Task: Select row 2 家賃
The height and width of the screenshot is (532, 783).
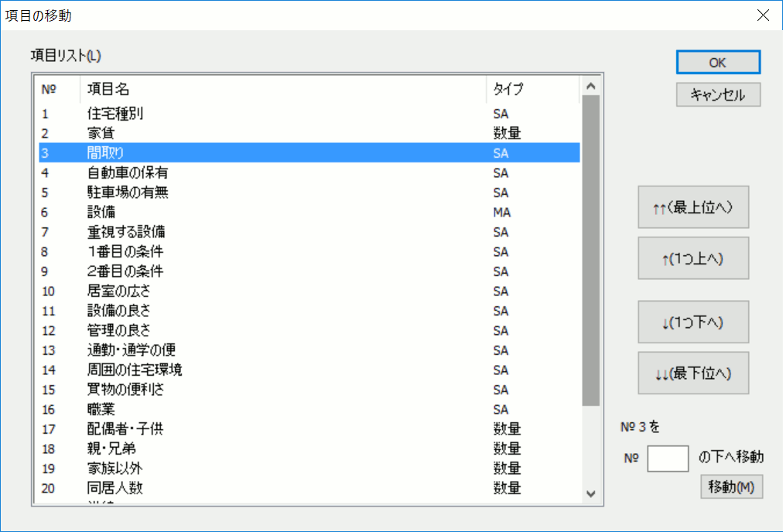Action: [309, 133]
